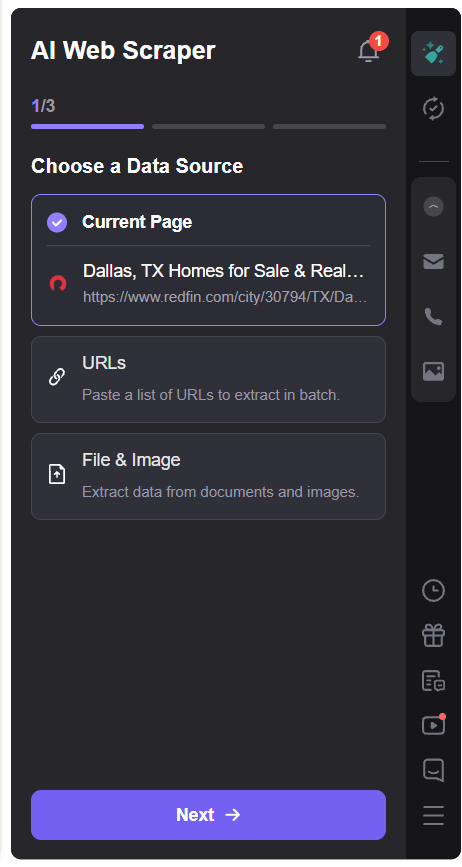Open the video tutorials icon
Viewport: 462px width, 867px height.
tap(433, 724)
